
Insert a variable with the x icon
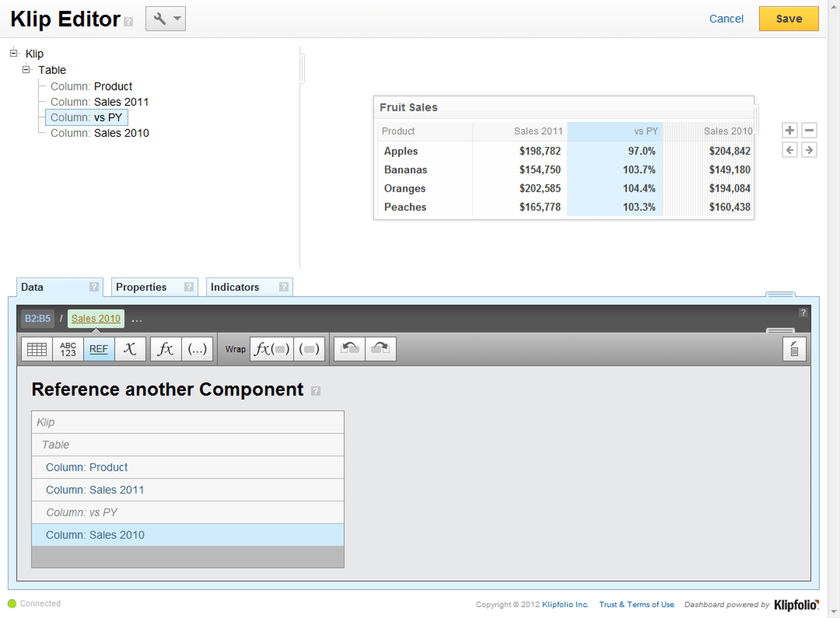(130, 349)
